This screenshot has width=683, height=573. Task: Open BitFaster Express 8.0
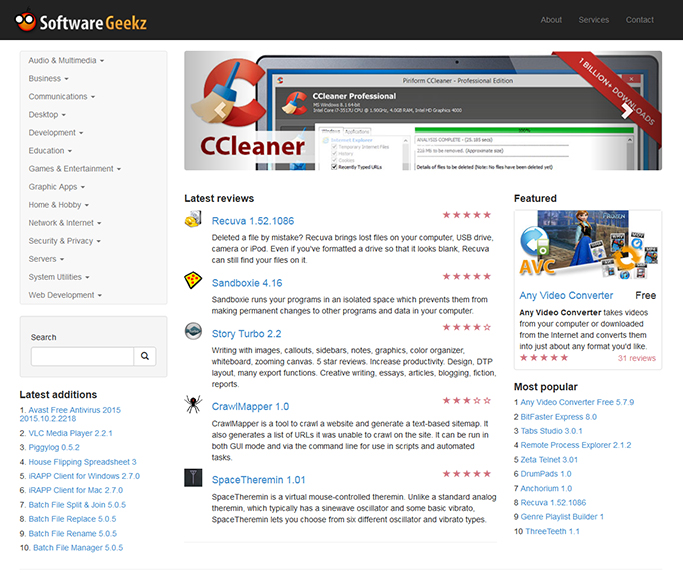coord(558,417)
